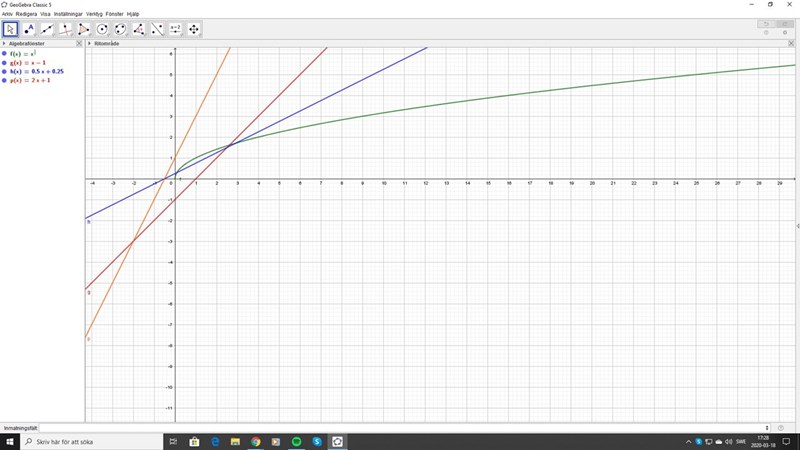800x450 pixels.
Task: Select the Move arrow tool
Action: (x=10, y=29)
